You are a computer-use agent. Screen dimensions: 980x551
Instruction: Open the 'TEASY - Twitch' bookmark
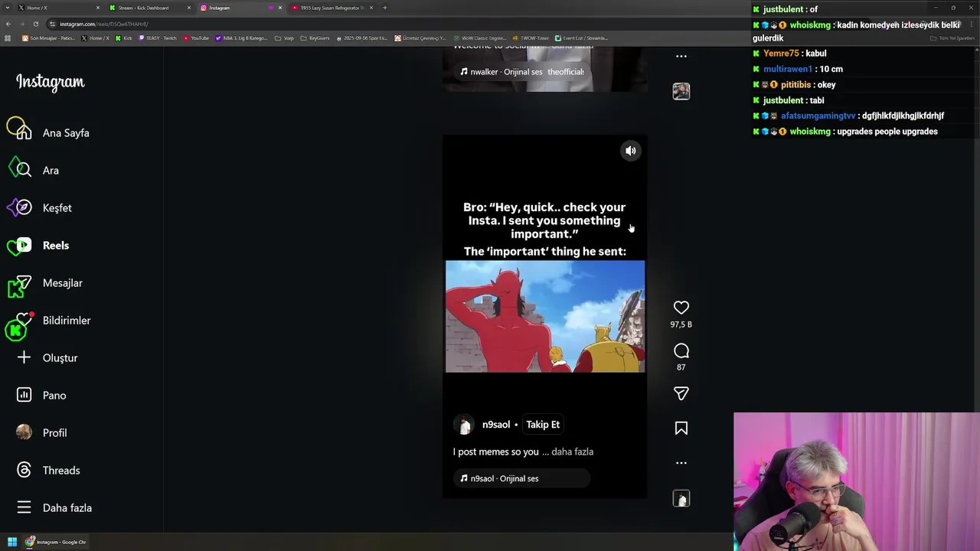[x=157, y=38]
